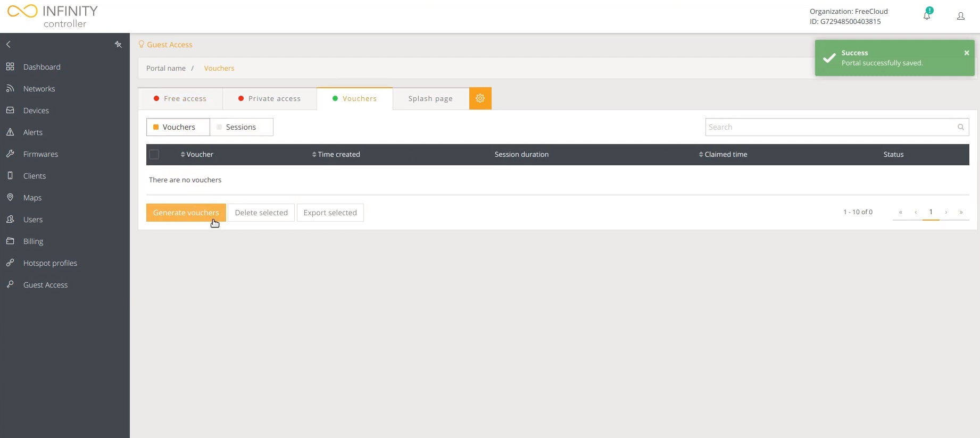Select page 1 in pagination
The height and width of the screenshot is (438, 980).
(x=931, y=212)
